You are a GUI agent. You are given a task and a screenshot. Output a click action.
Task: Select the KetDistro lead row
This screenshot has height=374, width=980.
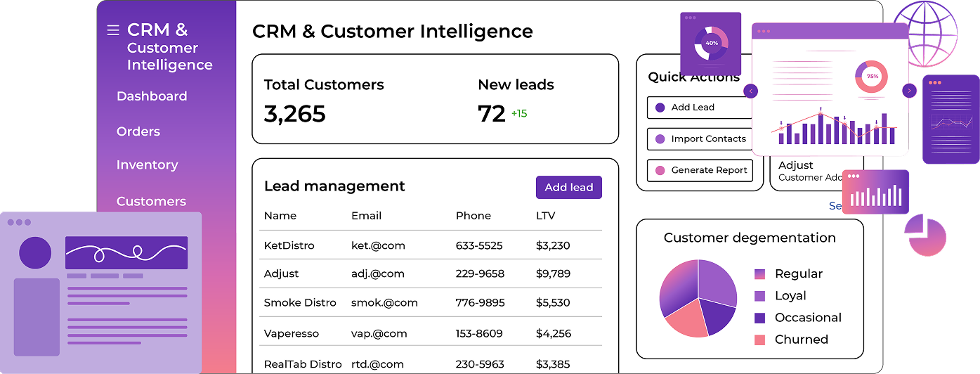pyautogui.click(x=430, y=245)
